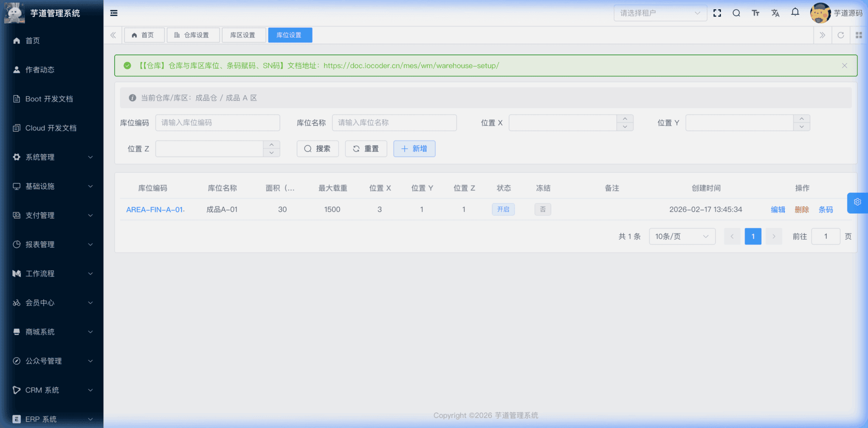The height and width of the screenshot is (428, 868).
Task: Increase the 位置 X stepper value
Action: point(625,119)
